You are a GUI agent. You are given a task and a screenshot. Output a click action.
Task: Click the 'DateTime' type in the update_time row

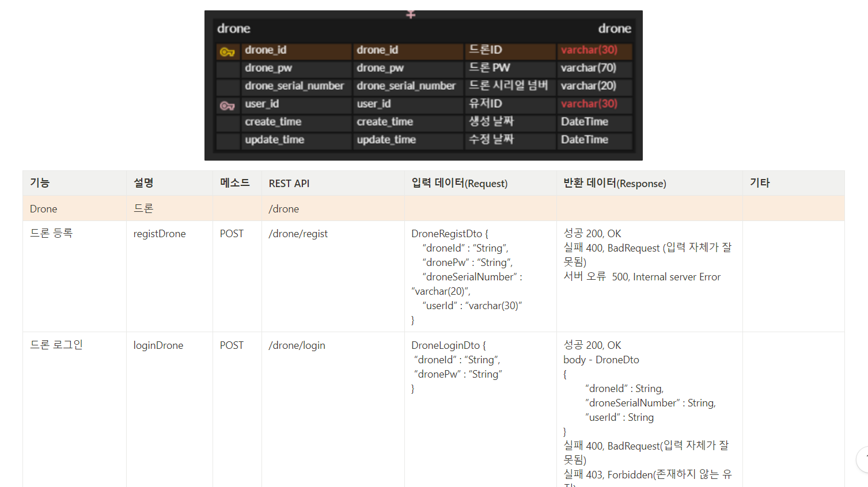585,139
